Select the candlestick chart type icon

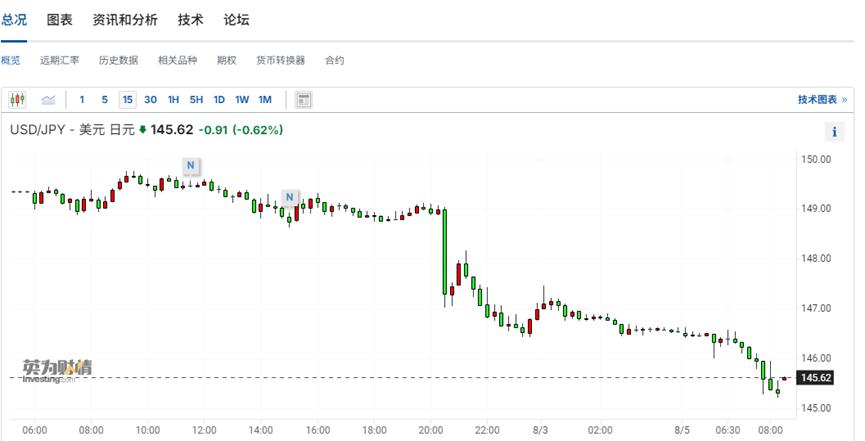tap(17, 99)
